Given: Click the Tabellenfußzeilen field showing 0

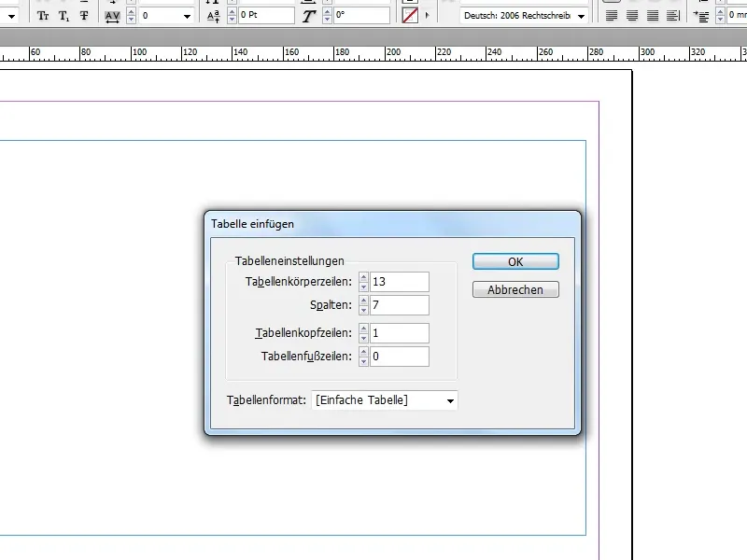Looking at the screenshot, I should click(x=400, y=357).
